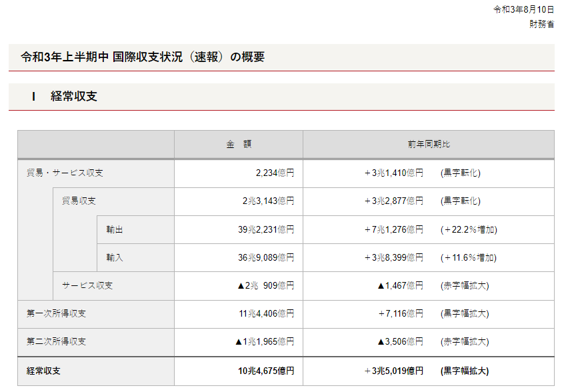
Task: Click the 輸入 row label
Action: coord(115,257)
